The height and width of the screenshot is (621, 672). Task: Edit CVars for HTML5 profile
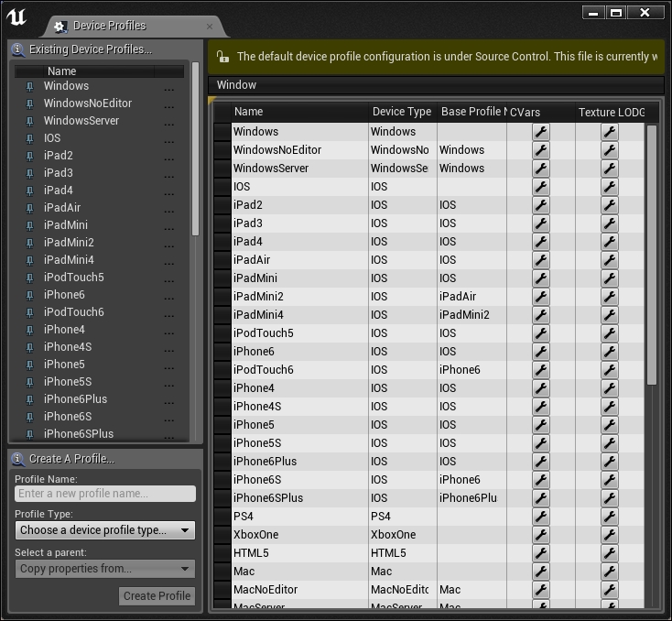point(541,553)
